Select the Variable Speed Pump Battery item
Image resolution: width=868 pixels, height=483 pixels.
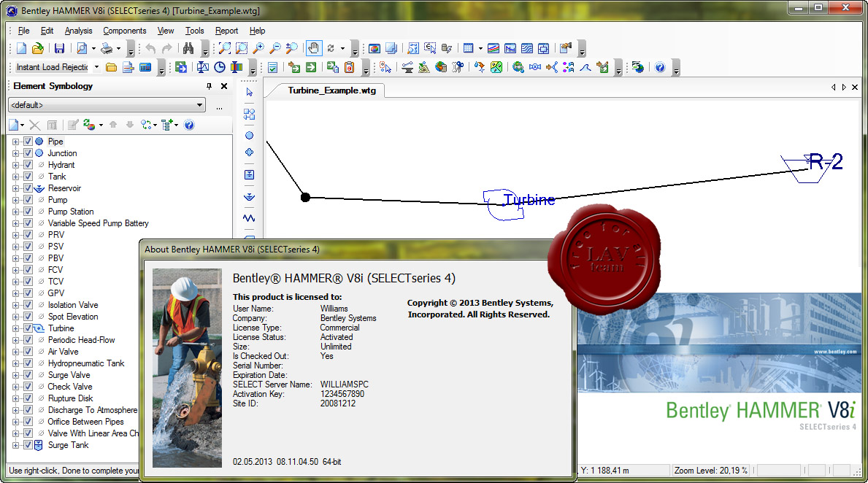pos(98,223)
